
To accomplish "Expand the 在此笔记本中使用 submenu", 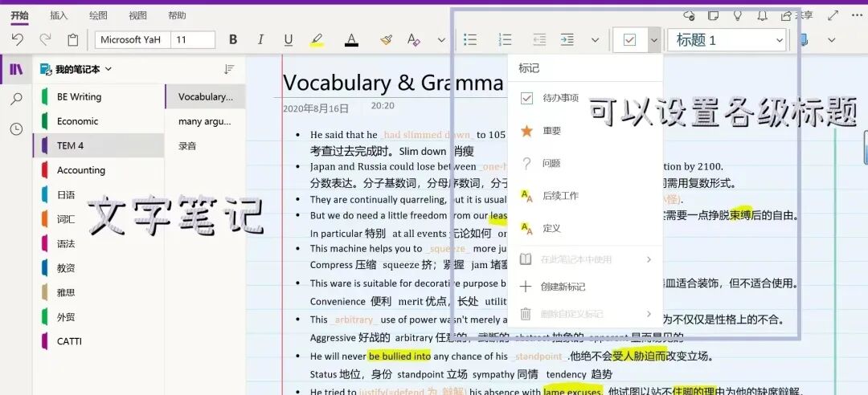I will point(585,259).
